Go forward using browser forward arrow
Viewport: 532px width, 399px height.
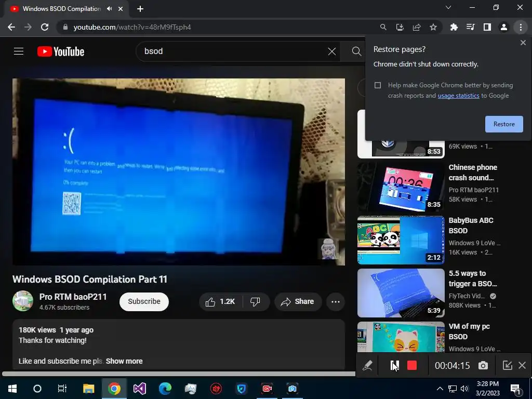pyautogui.click(x=28, y=27)
